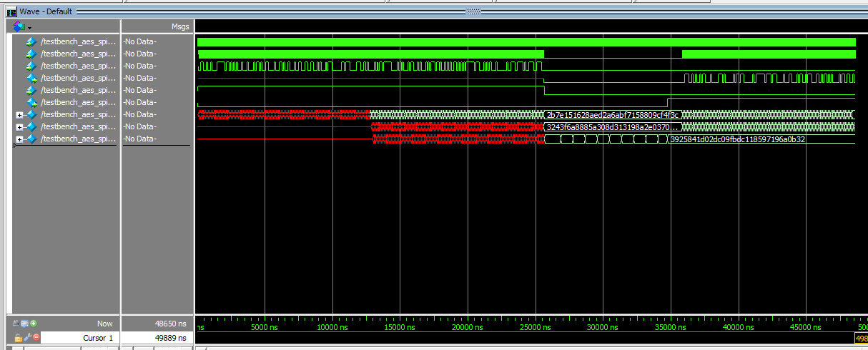Click the dotted grip handle in the Wave title bar
This screenshot has height=350, width=868.
click(x=473, y=11)
